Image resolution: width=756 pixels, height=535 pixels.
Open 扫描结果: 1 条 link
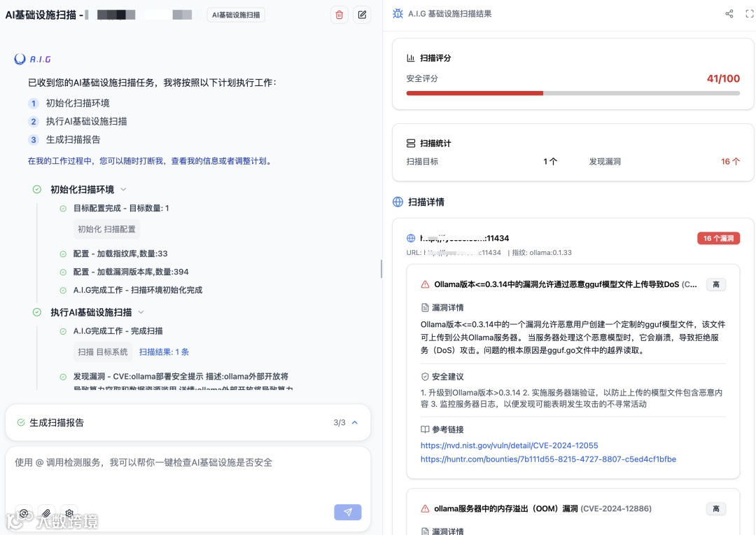pos(164,352)
